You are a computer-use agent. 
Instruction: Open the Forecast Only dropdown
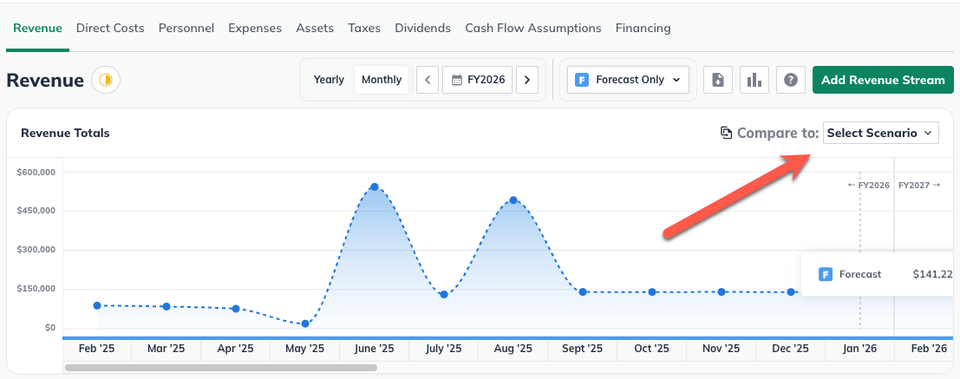(x=628, y=80)
